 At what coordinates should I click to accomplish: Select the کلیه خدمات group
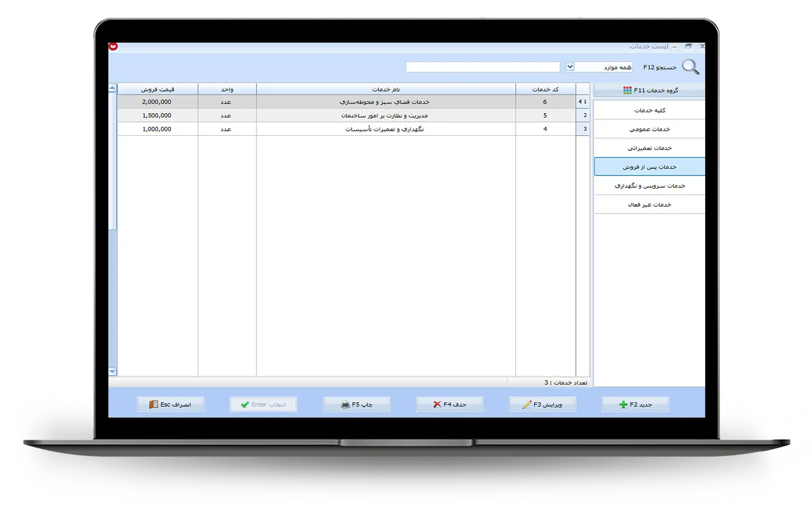[x=649, y=110]
